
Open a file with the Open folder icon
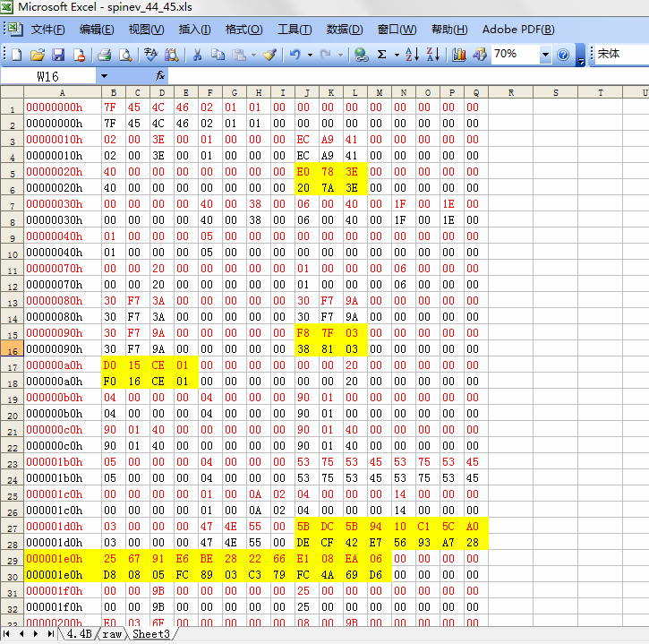point(38,55)
